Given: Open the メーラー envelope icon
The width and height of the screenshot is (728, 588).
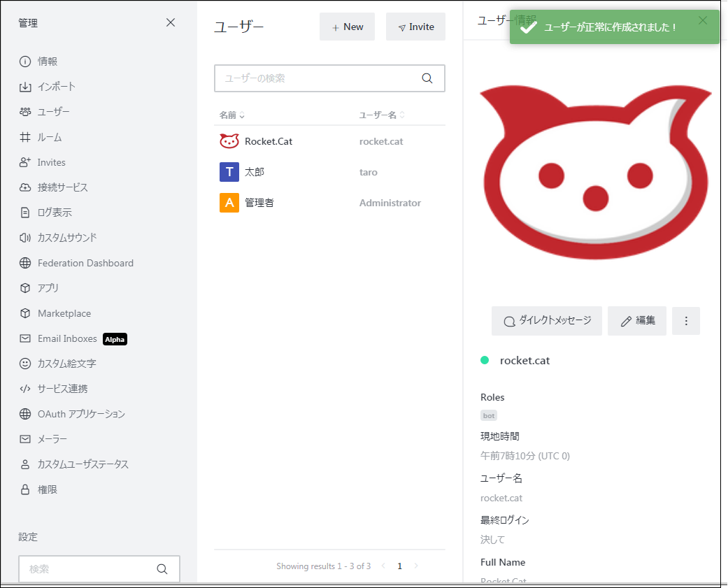Looking at the screenshot, I should (x=25, y=439).
